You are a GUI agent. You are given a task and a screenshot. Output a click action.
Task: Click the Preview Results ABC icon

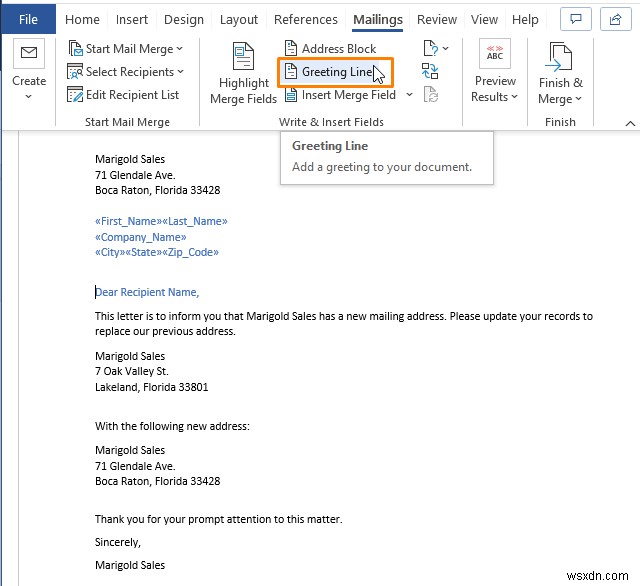(495, 53)
